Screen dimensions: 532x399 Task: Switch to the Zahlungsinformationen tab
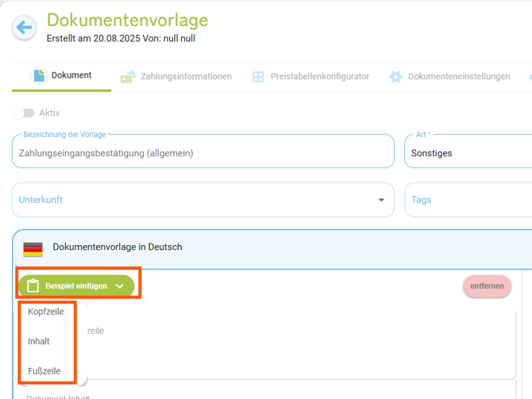(186, 77)
